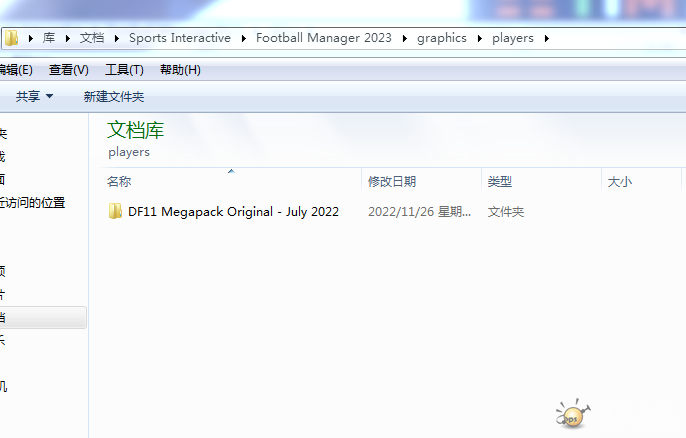This screenshot has height=438, width=686.
Task: Click the 文档 breadcrumb segment
Action: point(92,38)
